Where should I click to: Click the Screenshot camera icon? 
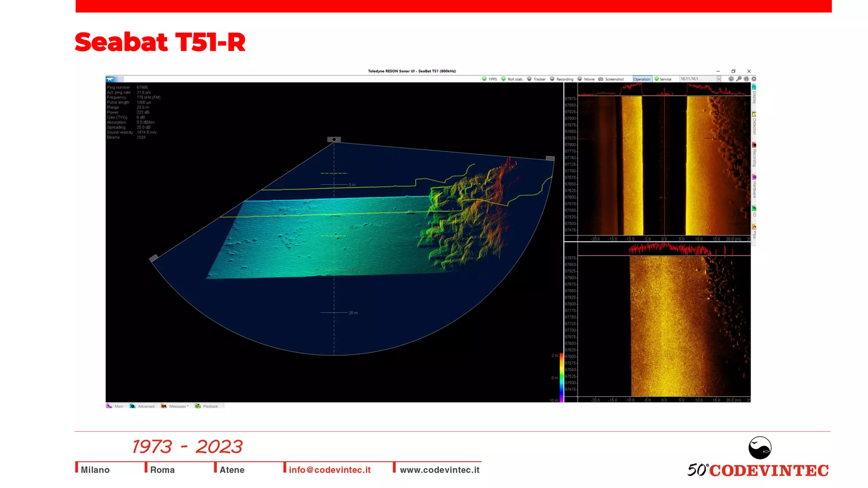coord(601,79)
